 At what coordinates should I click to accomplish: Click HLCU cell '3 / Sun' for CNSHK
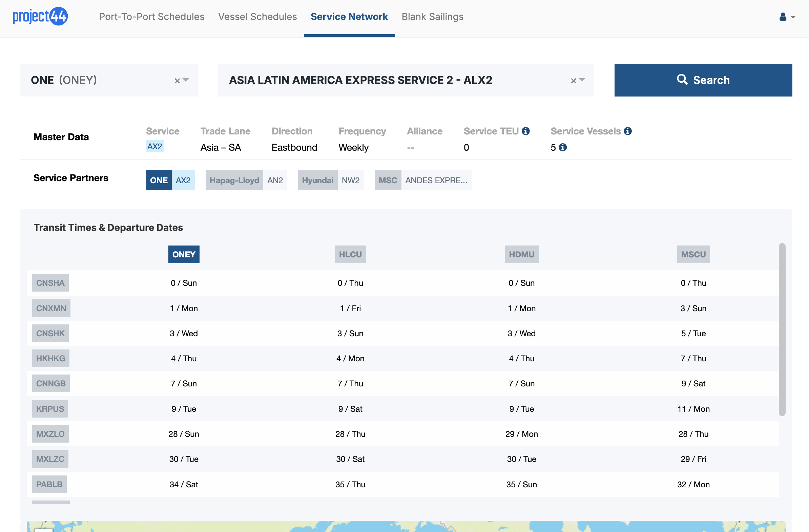pos(350,333)
